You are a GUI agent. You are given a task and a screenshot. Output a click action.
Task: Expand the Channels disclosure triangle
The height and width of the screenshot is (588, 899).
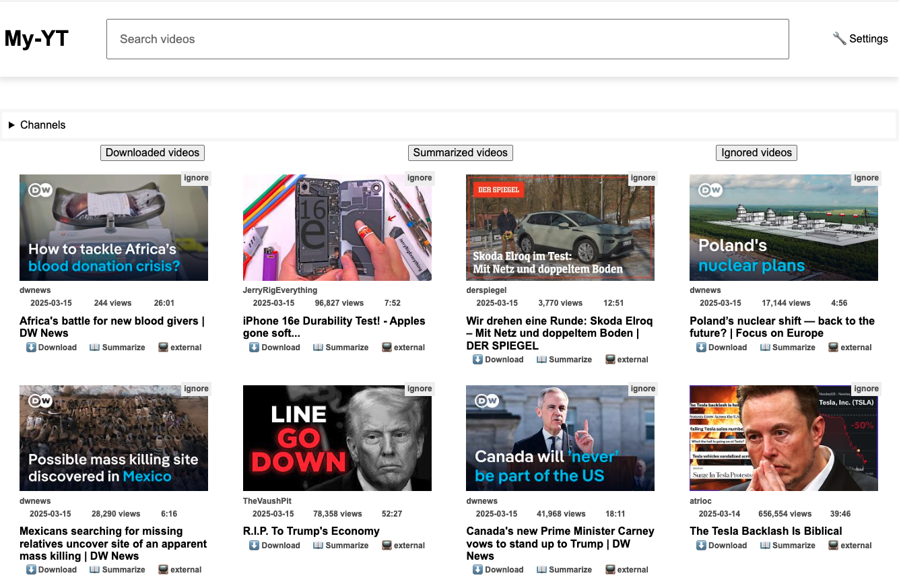(11, 125)
